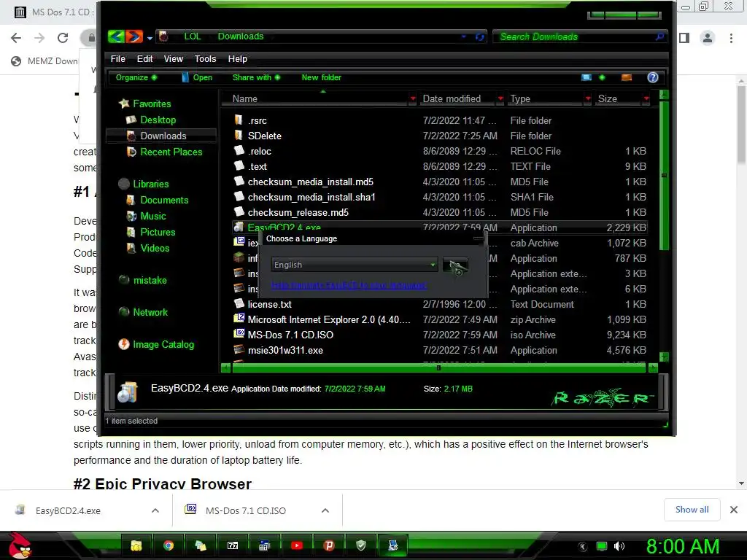Viewport: 747px width, 560px height.
Task: Open the English language combo box
Action: point(355,265)
